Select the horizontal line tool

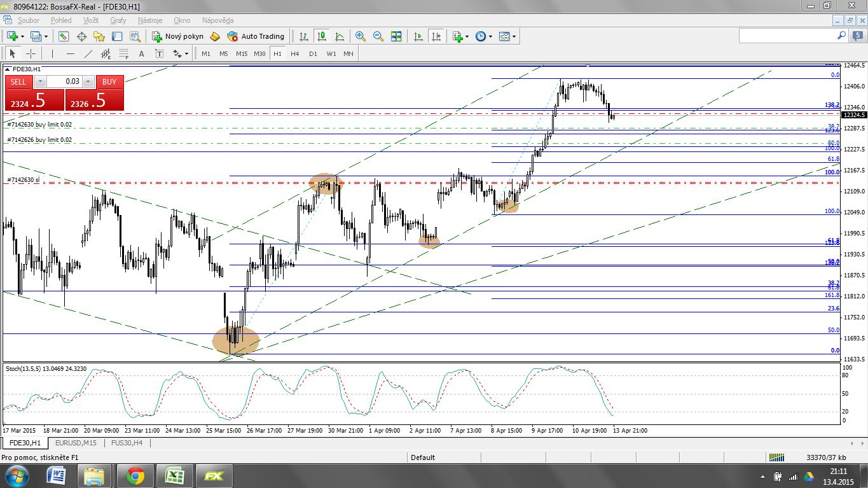(x=71, y=53)
